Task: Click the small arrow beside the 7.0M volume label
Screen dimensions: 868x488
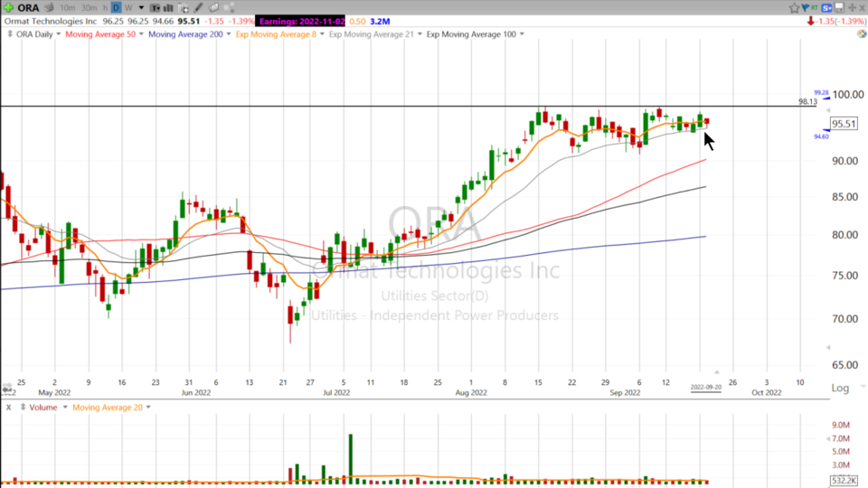Action: 828,439
